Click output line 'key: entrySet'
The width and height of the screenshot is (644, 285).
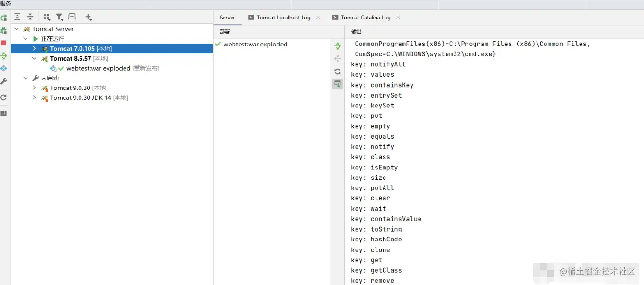(376, 95)
